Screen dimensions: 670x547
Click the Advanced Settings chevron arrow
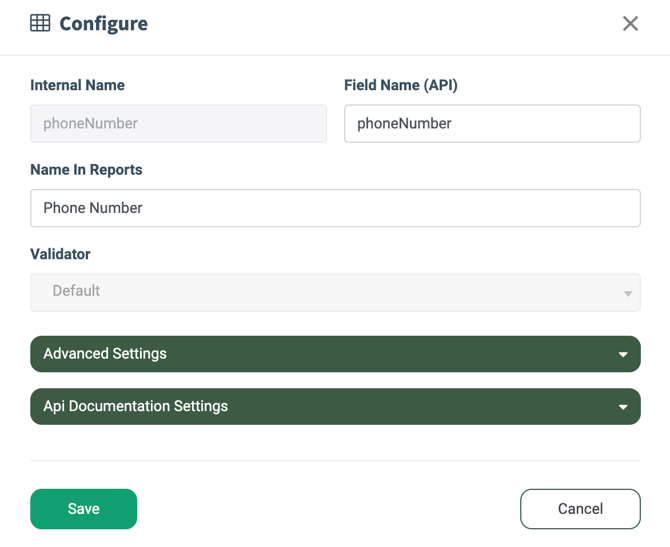pos(623,355)
